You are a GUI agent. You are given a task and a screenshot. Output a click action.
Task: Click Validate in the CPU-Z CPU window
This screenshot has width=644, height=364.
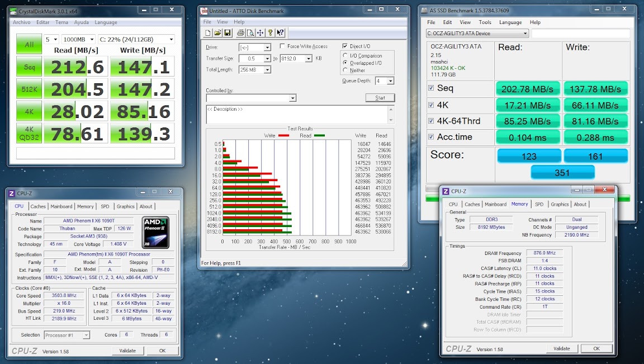point(127,351)
